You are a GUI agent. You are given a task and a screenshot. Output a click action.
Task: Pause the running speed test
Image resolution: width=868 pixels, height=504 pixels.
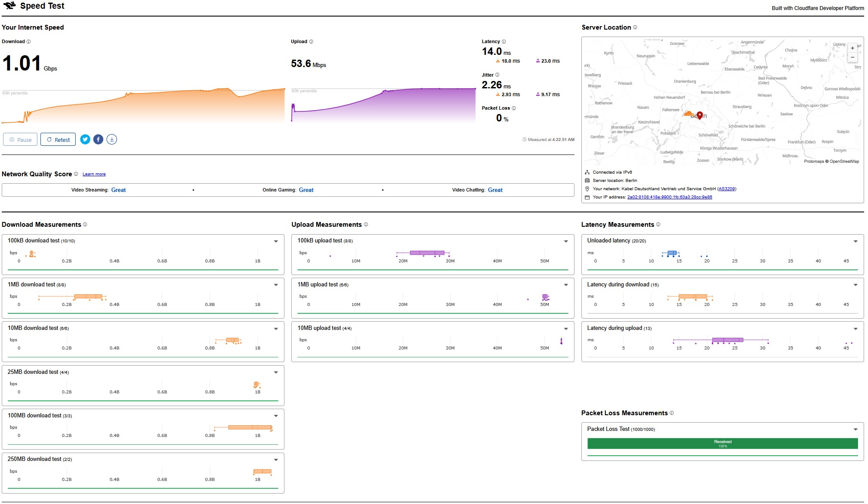click(x=20, y=140)
